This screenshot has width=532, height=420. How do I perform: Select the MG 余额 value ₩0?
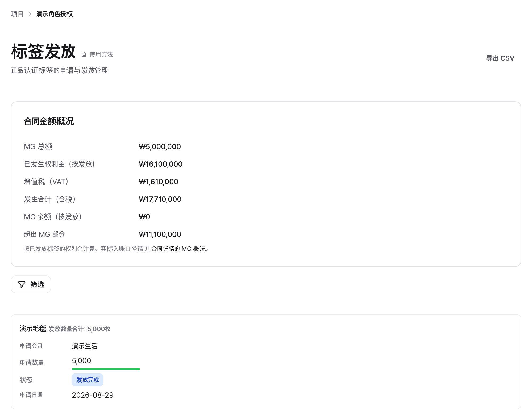[x=144, y=217]
